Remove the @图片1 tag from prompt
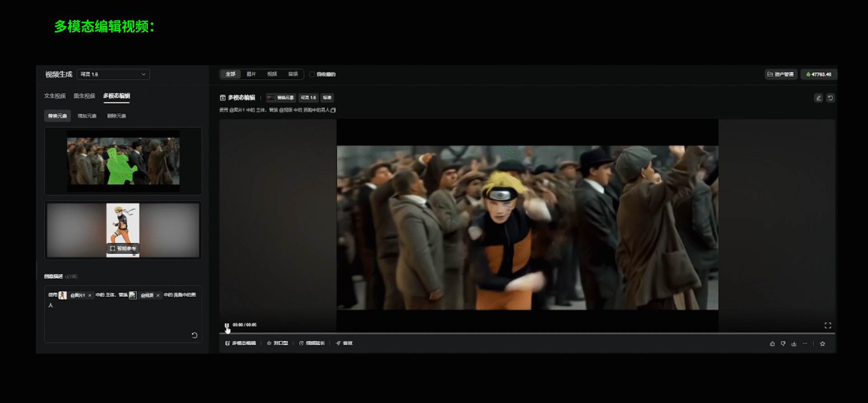 coord(90,295)
